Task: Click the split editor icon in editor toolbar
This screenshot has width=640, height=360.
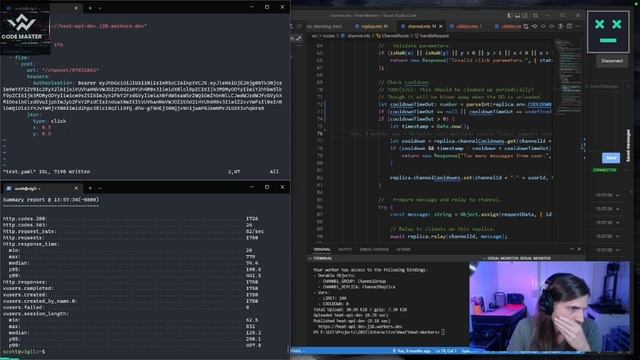Action: click(569, 27)
